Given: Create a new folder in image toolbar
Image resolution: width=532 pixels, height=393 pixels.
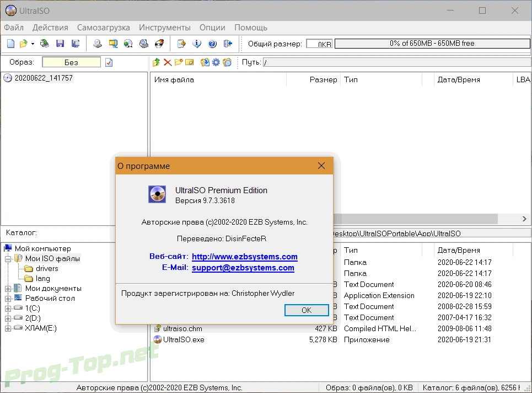Looking at the screenshot, I should pyautogui.click(x=179, y=62).
